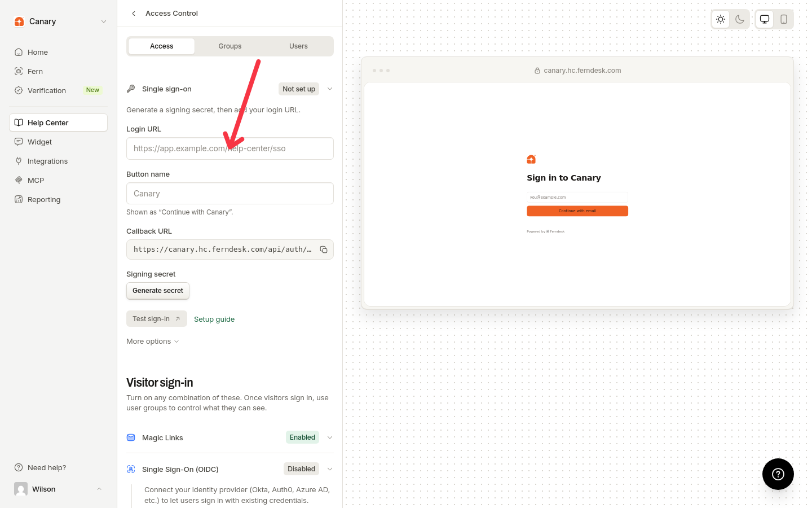Collapse the Single sign-on section chevron
The image size is (812, 508).
330,89
